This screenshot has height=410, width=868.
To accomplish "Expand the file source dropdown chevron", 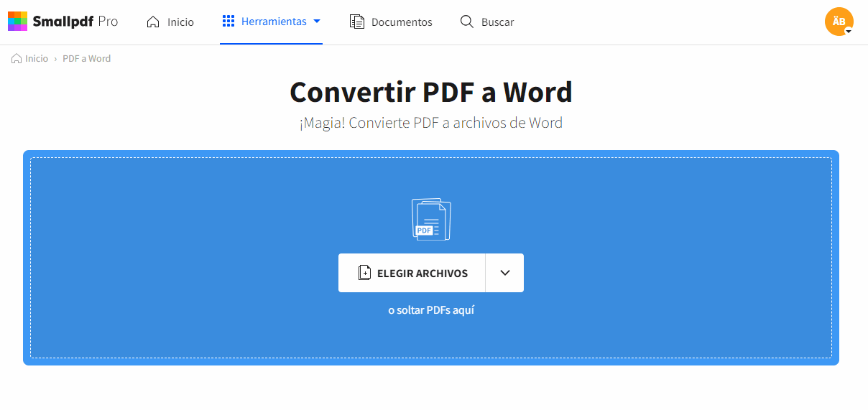I will tap(504, 273).
